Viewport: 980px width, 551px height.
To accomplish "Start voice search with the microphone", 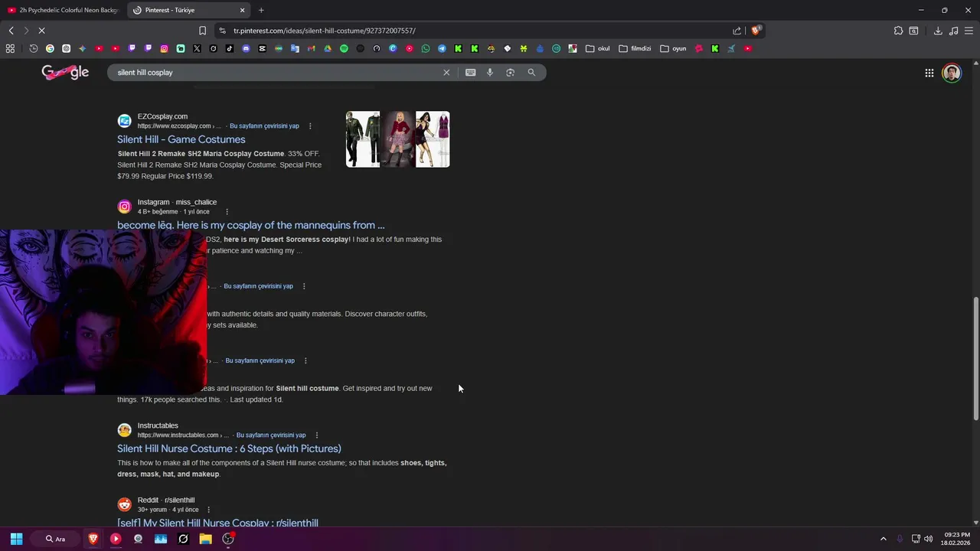I will pyautogui.click(x=490, y=72).
